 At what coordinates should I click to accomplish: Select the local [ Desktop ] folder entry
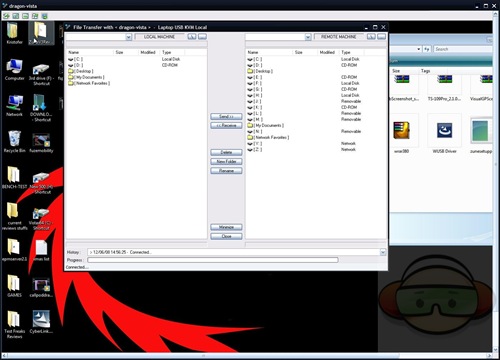tap(81, 71)
